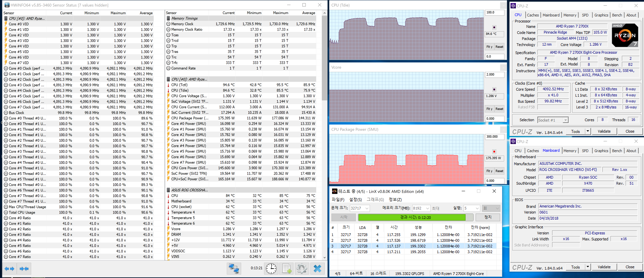
Task: Click Tools button in upper CPU-Z
Action: click(576, 131)
